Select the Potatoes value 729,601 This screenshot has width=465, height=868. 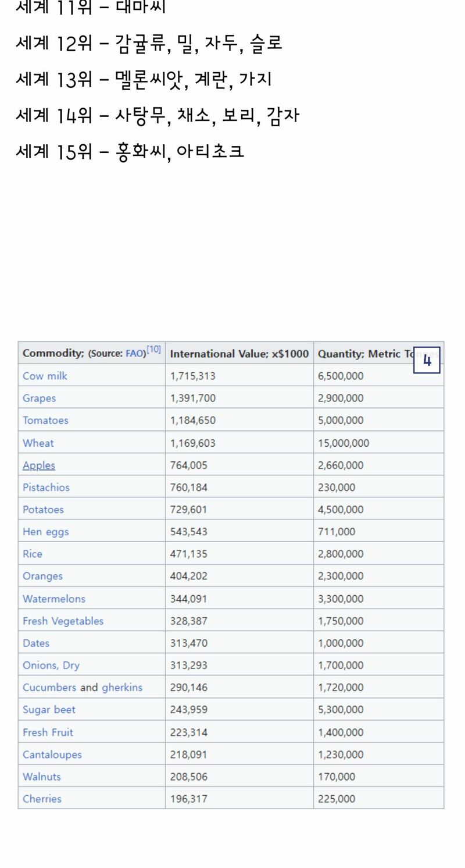[189, 509]
